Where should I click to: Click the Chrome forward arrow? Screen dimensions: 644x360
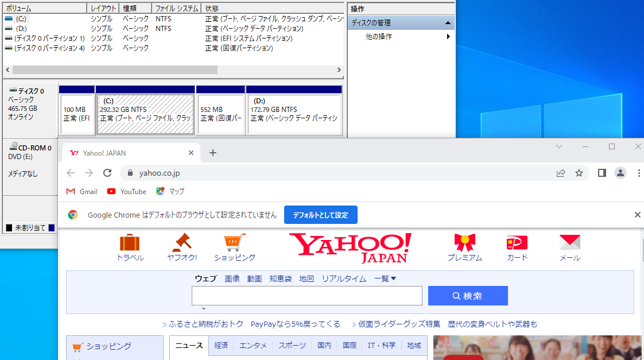pyautogui.click(x=89, y=173)
